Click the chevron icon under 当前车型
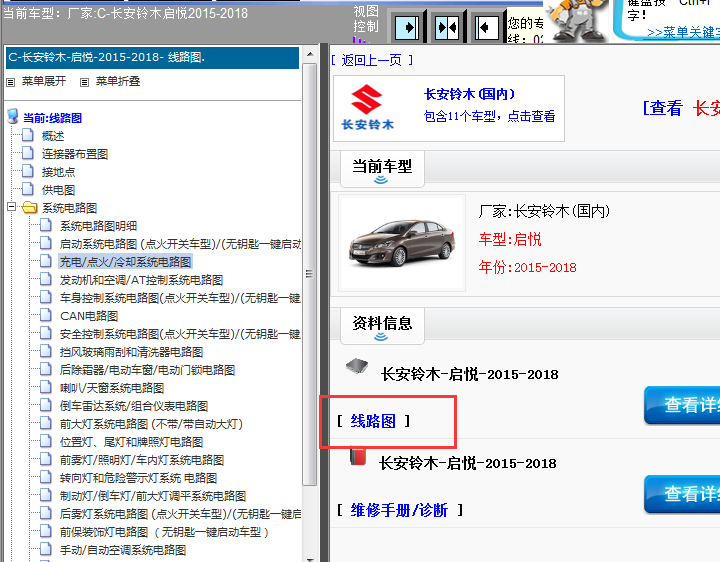Viewport: 720px width, 562px height. click(381, 180)
